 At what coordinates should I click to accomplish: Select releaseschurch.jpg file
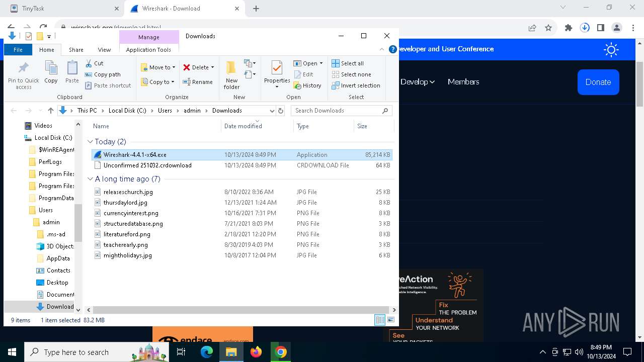[242, 192]
